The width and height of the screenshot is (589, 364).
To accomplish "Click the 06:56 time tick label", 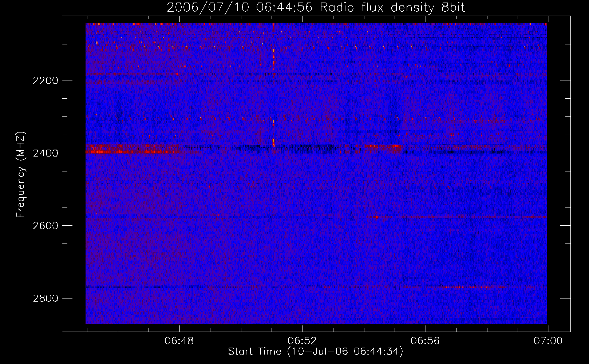I will point(425,341).
